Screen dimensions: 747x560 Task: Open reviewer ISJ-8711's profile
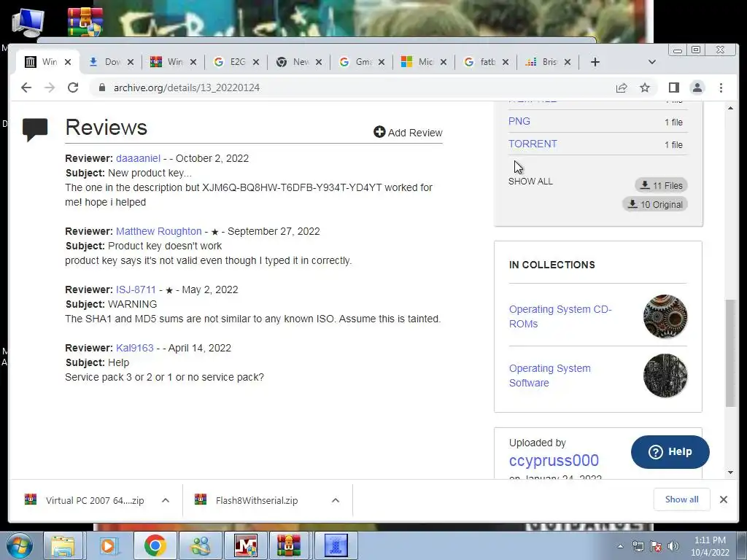[x=136, y=289]
